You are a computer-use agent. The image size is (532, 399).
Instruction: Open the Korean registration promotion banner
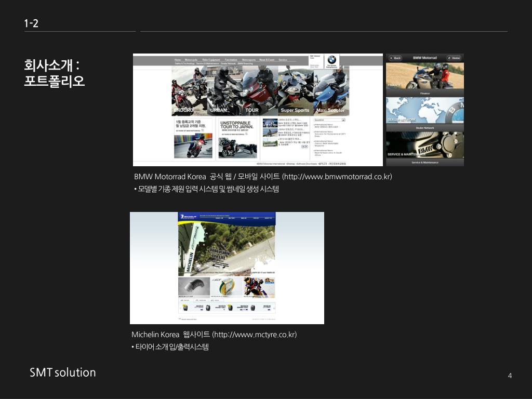[x=193, y=138]
